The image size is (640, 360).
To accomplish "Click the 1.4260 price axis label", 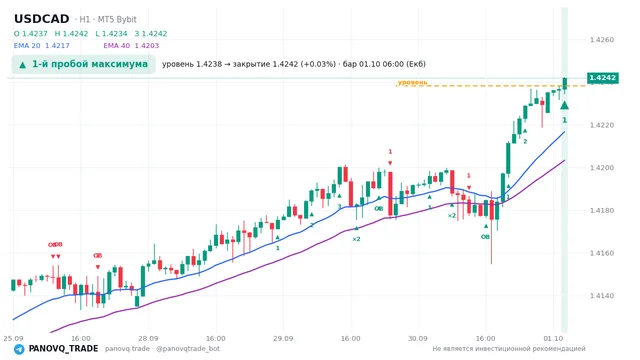I will [x=602, y=40].
